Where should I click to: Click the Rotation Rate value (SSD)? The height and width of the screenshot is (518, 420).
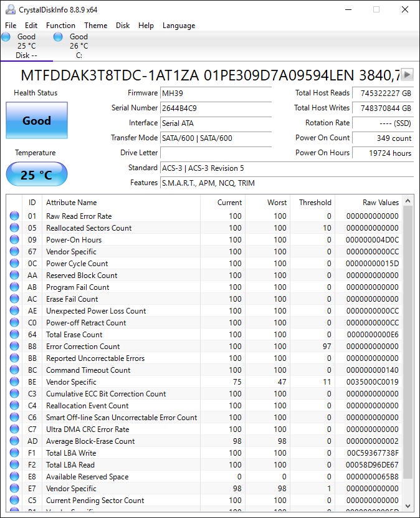383,123
